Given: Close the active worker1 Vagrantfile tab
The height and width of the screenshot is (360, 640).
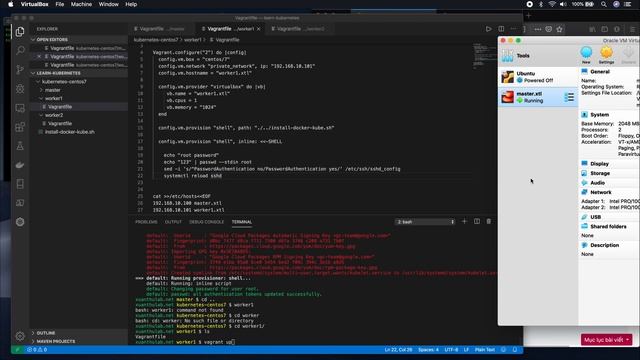Looking at the screenshot, I should pyautogui.click(x=259, y=29).
